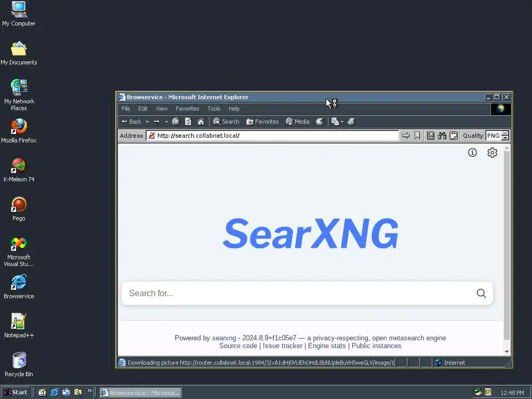
Task: Open SearXNG preferences gear icon
Action: coord(493,153)
